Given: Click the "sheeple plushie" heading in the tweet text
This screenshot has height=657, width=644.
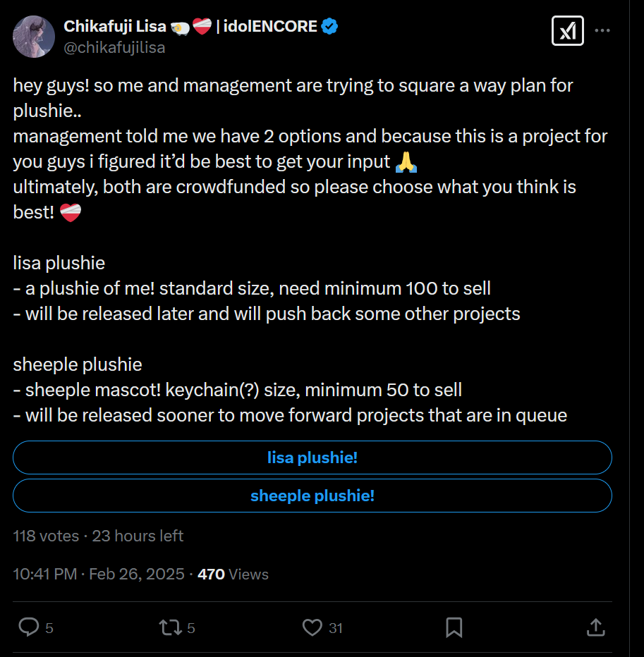Looking at the screenshot, I should (x=78, y=364).
